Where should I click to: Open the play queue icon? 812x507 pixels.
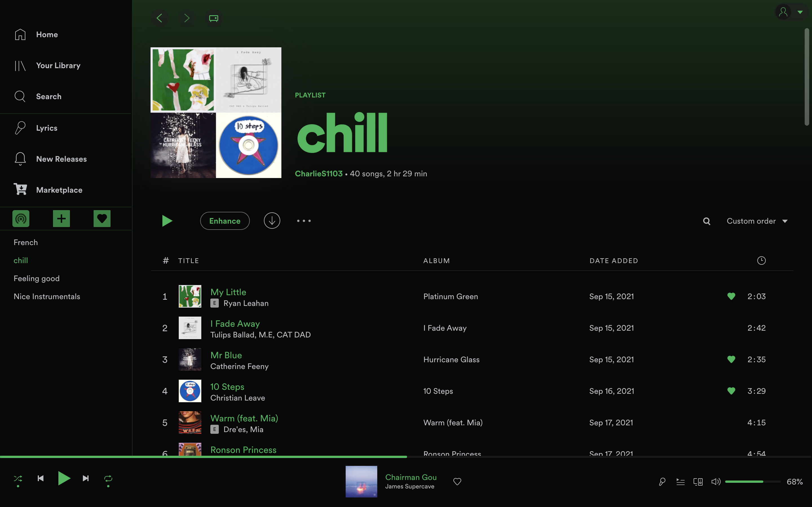tap(680, 482)
